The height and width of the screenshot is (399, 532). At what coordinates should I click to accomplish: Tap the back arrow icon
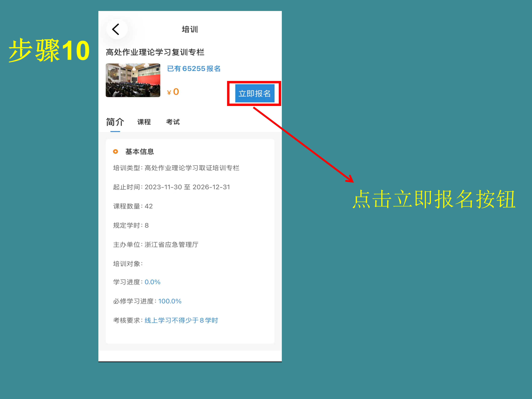116,29
